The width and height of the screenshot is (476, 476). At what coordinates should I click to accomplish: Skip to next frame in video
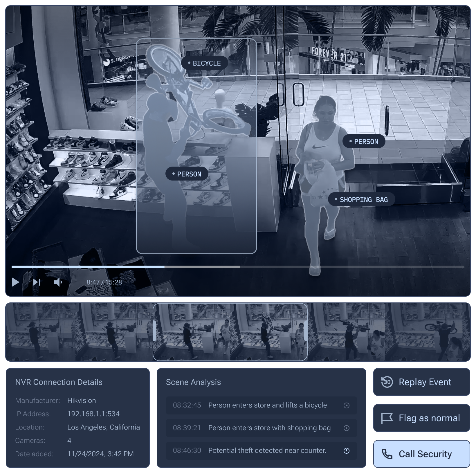point(37,282)
